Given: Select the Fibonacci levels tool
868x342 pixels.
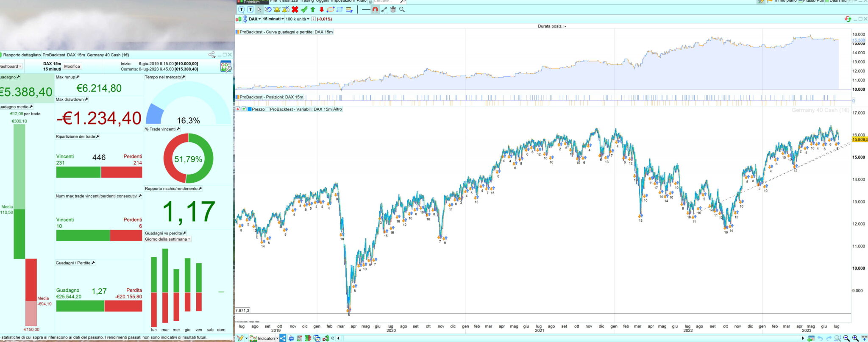Looking at the screenshot, I should [349, 9].
